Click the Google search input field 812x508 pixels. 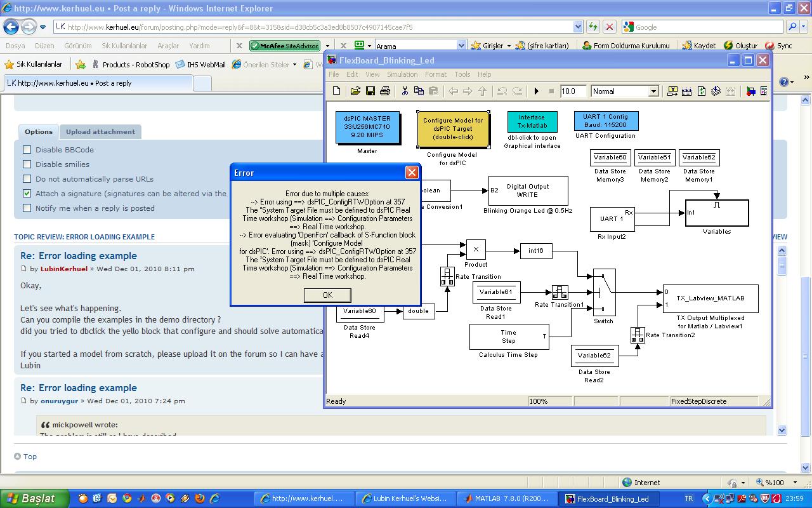pyautogui.click(x=703, y=27)
